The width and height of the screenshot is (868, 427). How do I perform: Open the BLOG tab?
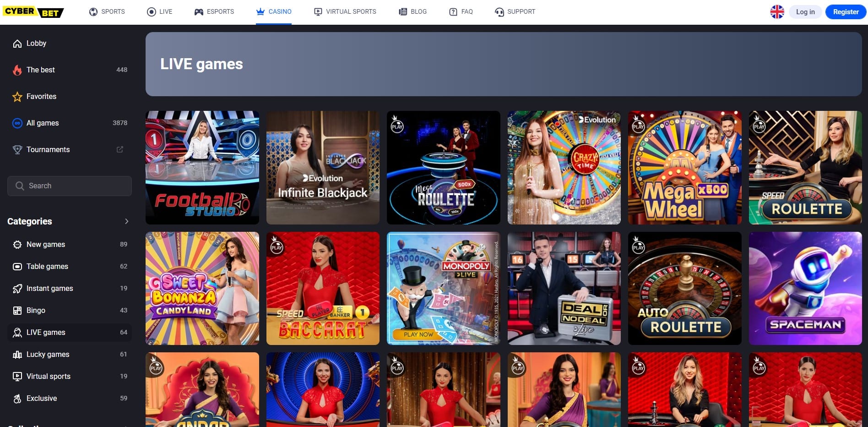(412, 12)
